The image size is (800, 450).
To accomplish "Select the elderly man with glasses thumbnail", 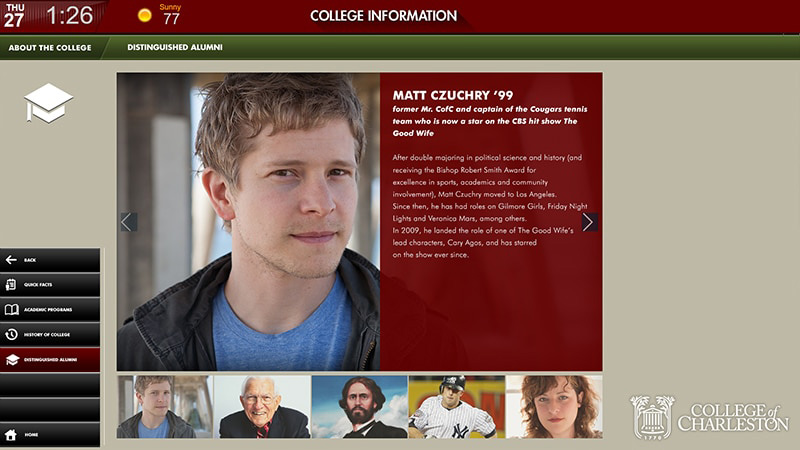I will click(262, 407).
